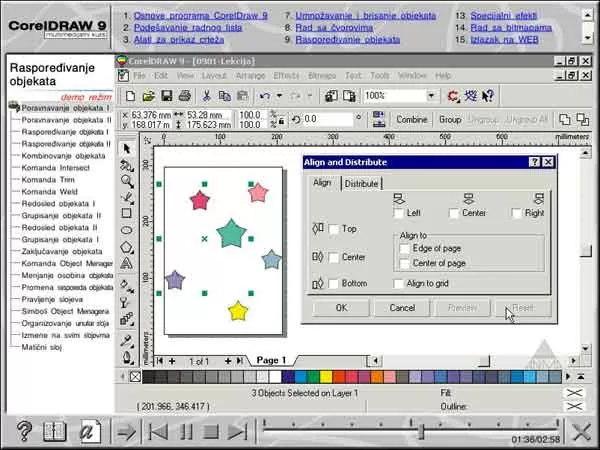Select the Interactive Fill tool

(127, 286)
